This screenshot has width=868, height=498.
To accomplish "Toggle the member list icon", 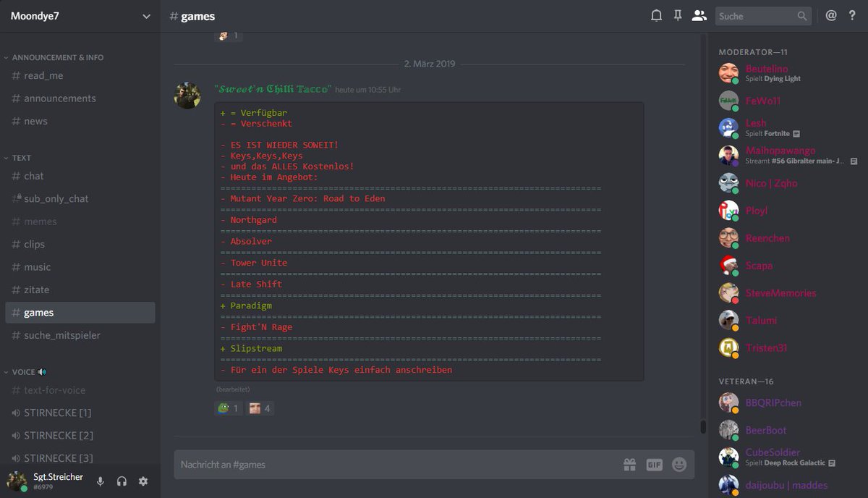I will tap(699, 15).
